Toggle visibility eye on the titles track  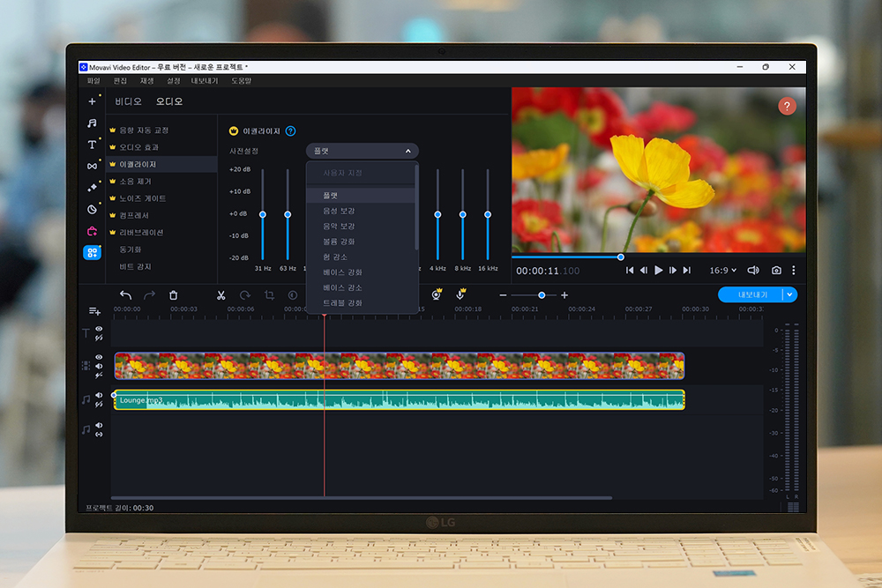[x=99, y=329]
